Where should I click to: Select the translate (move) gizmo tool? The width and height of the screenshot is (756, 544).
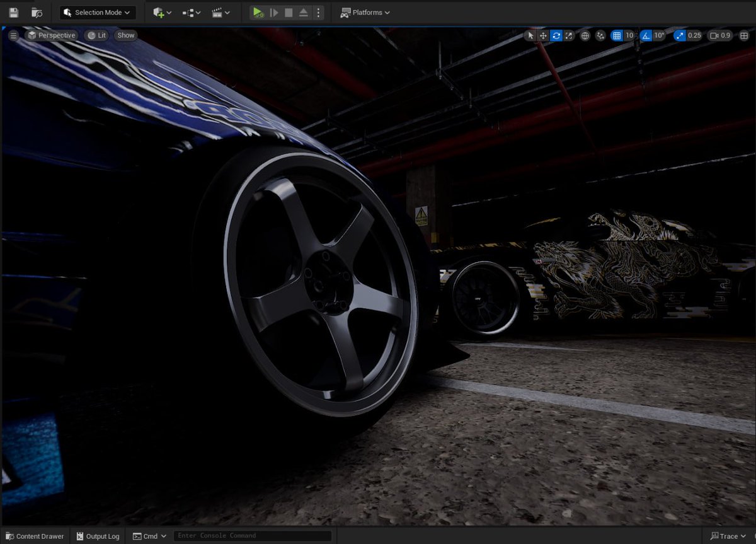coord(543,36)
